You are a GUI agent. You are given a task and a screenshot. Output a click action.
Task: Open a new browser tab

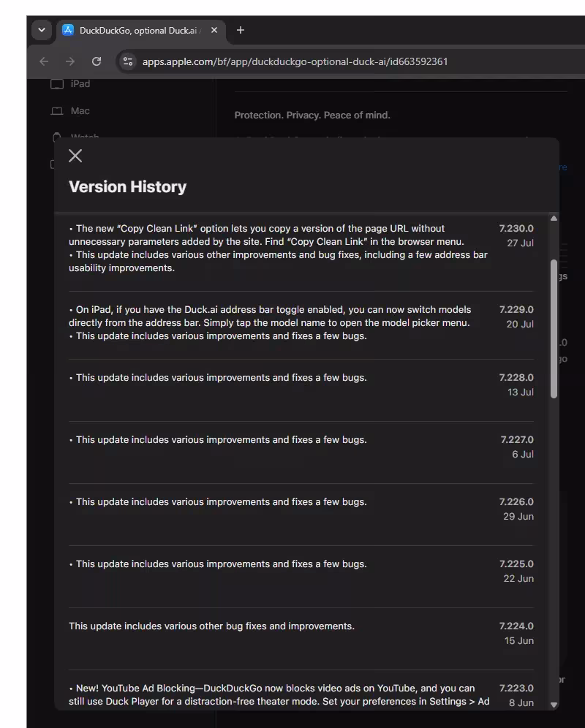pyautogui.click(x=241, y=30)
